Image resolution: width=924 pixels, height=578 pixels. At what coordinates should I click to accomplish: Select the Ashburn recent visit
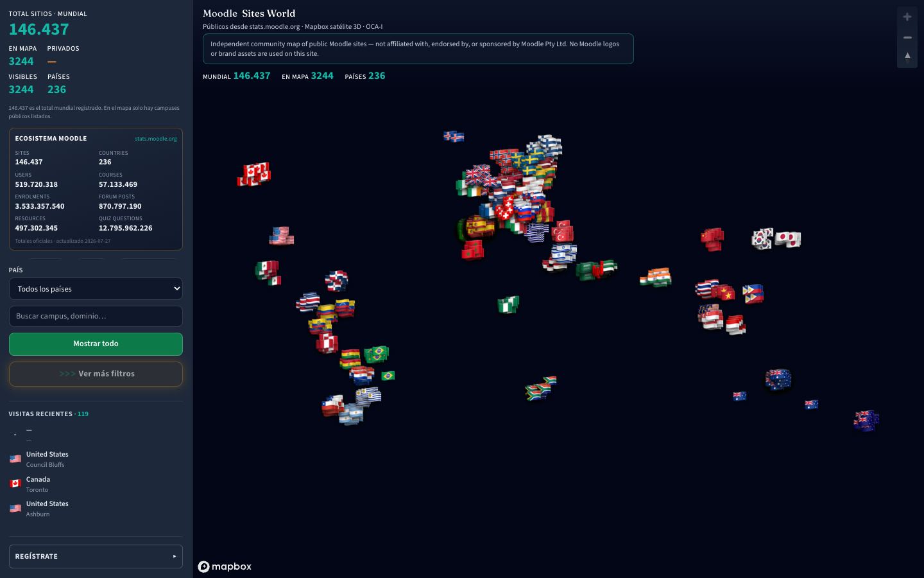(96, 509)
